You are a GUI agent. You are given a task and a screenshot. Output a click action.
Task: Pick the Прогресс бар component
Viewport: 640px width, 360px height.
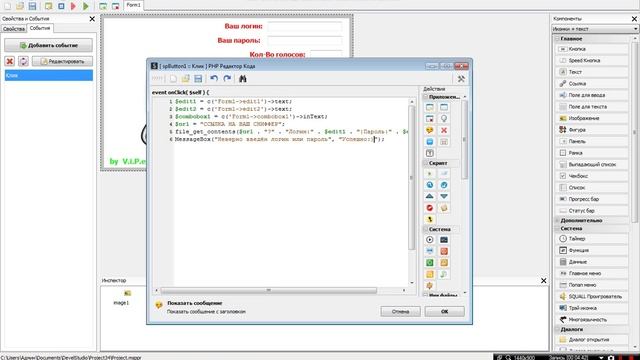[x=592, y=199]
